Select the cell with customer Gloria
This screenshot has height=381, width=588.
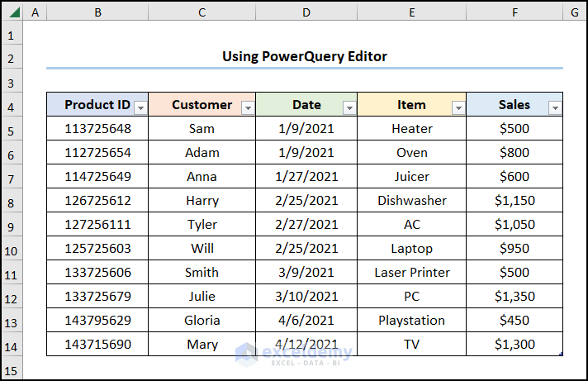pyautogui.click(x=202, y=321)
